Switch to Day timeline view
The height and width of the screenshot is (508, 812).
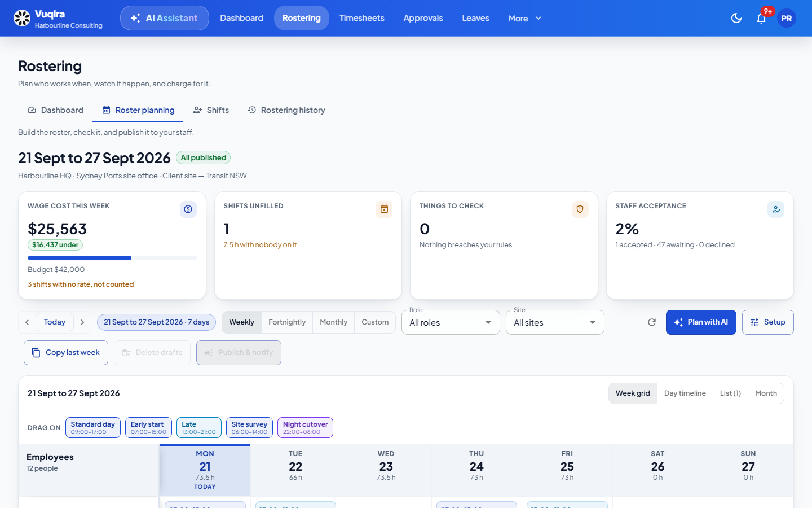pyautogui.click(x=685, y=393)
